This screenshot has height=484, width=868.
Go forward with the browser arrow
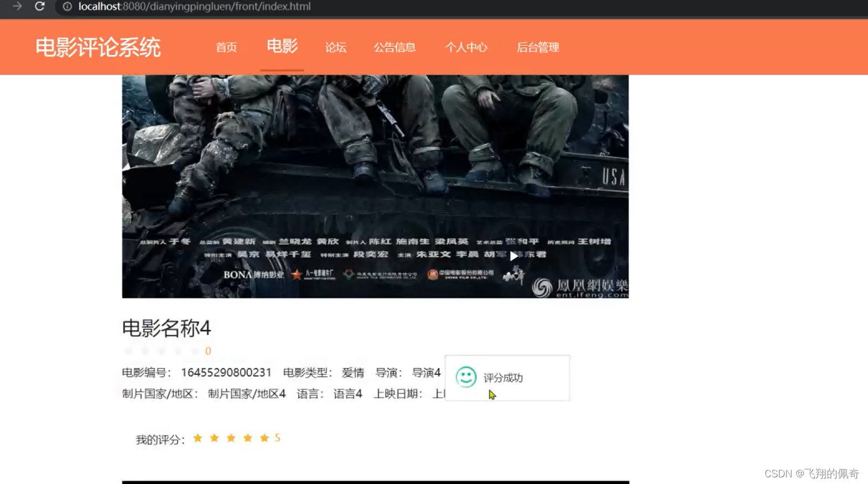(17, 6)
